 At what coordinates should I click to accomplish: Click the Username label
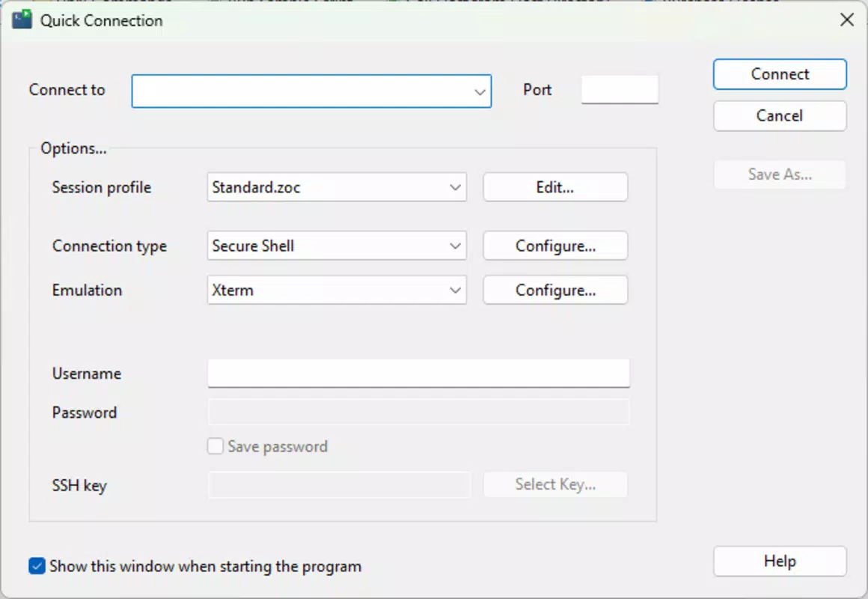[86, 374]
